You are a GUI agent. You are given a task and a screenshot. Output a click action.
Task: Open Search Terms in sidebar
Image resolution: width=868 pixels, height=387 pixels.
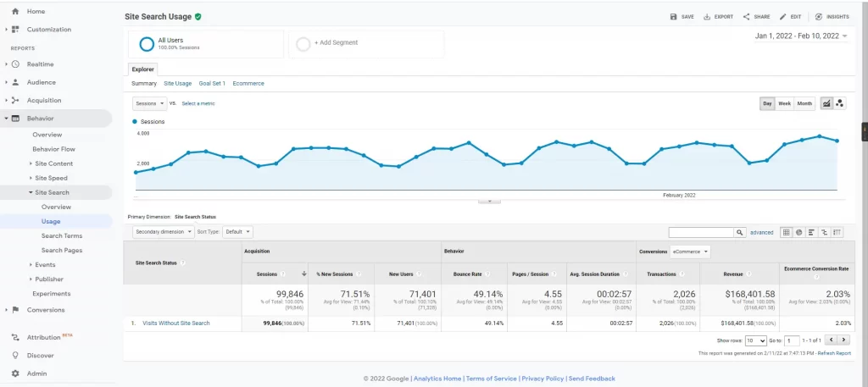[x=62, y=235]
